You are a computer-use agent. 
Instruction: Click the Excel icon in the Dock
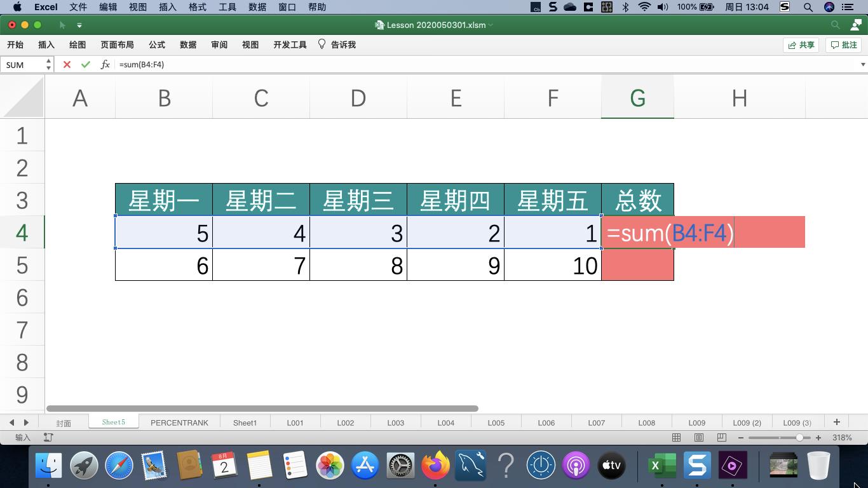[661, 465]
